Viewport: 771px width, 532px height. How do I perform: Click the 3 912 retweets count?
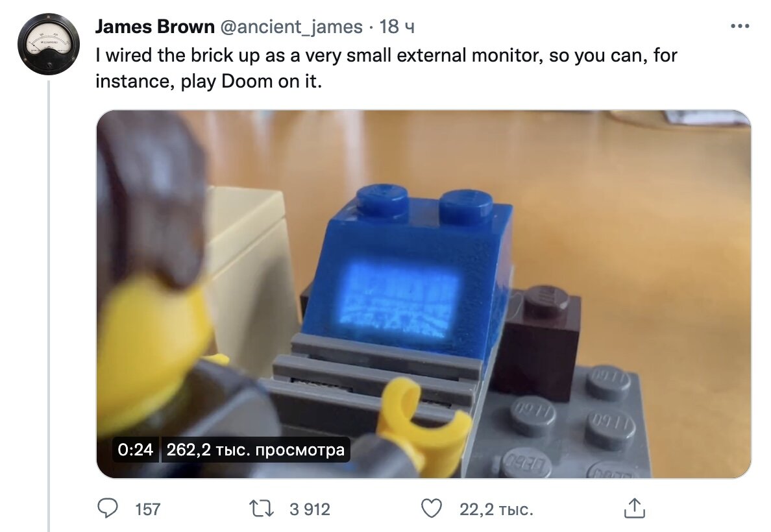[x=310, y=509]
